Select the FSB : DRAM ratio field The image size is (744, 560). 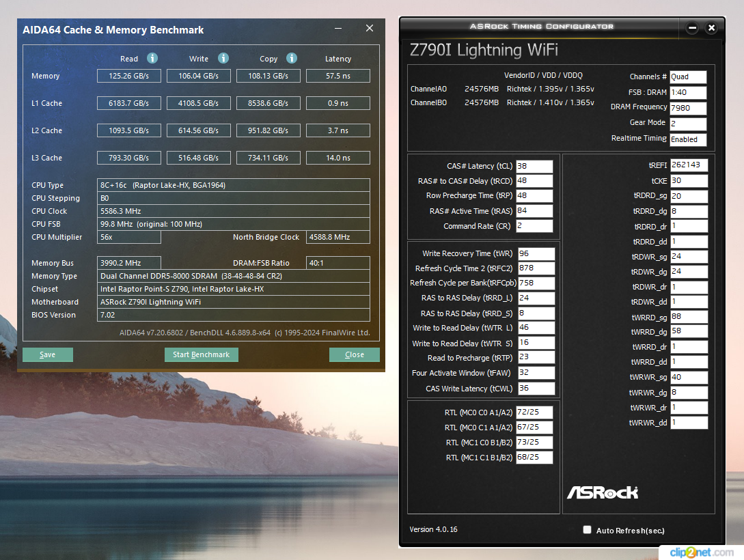[x=688, y=92]
